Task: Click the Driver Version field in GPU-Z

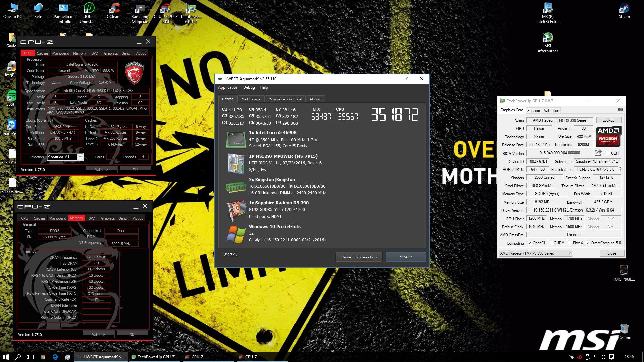Action: point(574,210)
